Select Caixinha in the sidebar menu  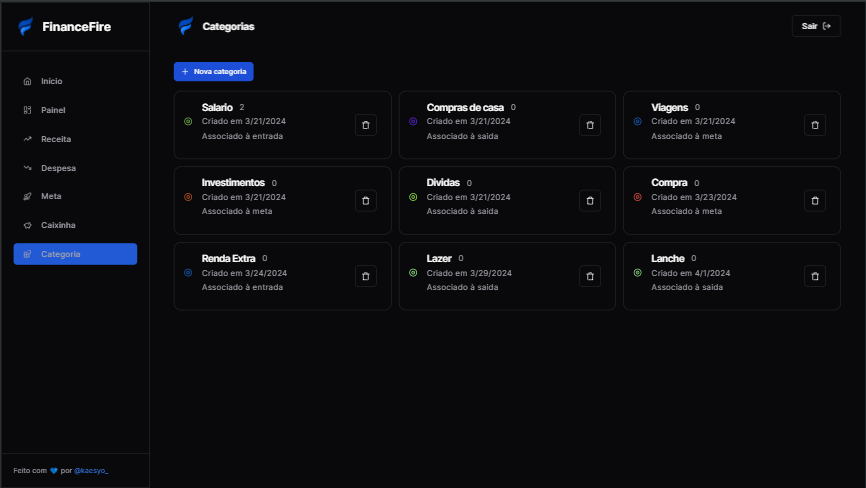[58, 225]
